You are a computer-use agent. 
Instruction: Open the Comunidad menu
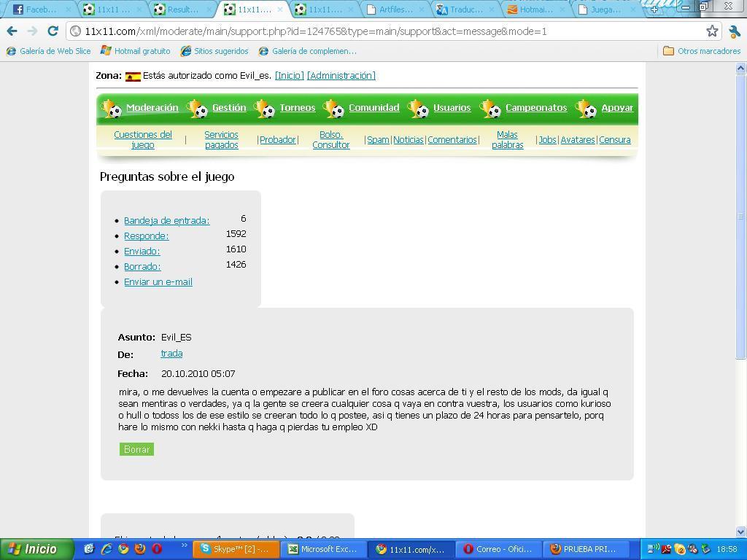click(373, 108)
